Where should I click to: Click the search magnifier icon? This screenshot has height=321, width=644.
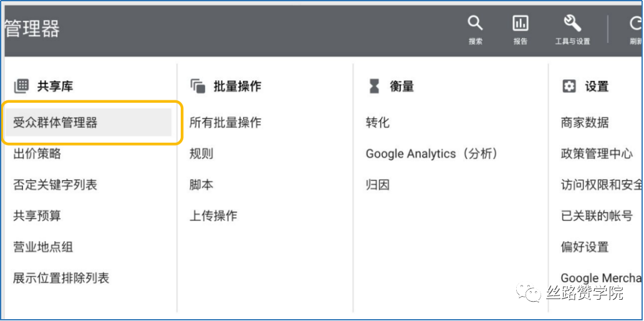click(x=475, y=24)
